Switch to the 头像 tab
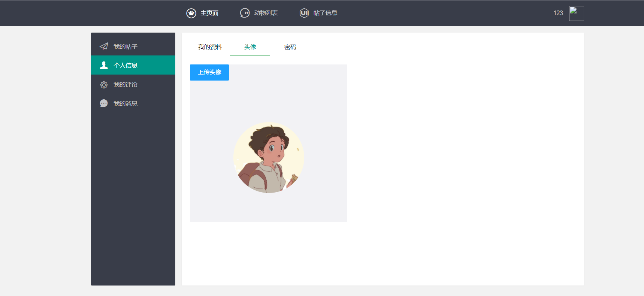Viewport: 644px width, 296px height. click(250, 47)
